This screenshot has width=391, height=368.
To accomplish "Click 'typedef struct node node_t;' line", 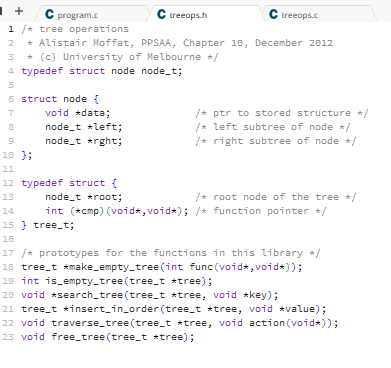I will coord(102,71).
